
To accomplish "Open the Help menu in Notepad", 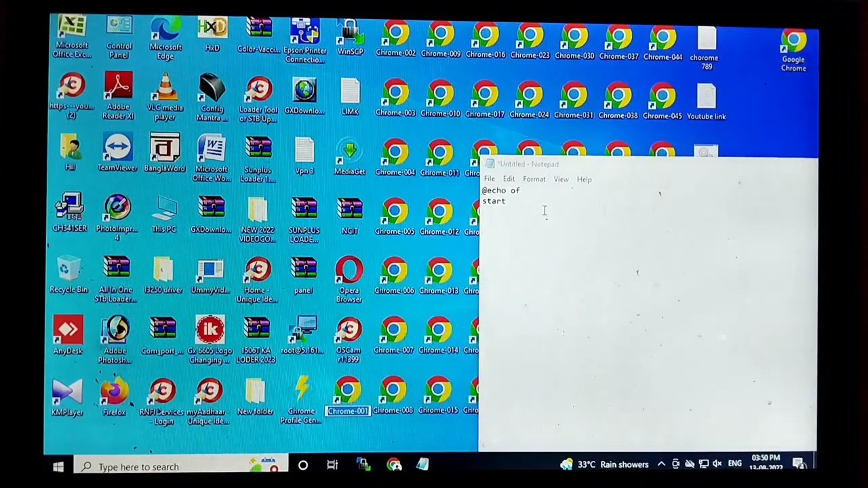I will 585,179.
